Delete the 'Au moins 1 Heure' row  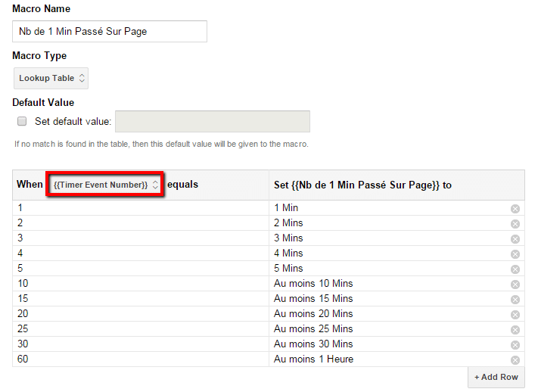pyautogui.click(x=515, y=359)
